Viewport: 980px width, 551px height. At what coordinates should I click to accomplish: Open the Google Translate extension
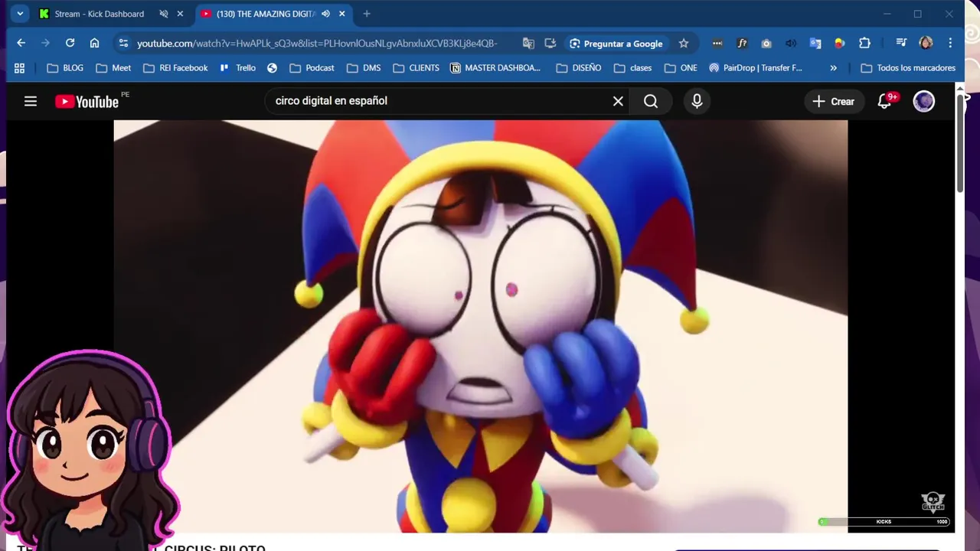815,44
